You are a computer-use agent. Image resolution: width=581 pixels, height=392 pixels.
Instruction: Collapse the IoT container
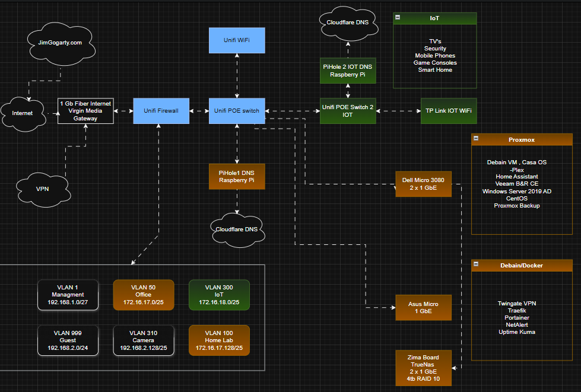pyautogui.click(x=398, y=17)
